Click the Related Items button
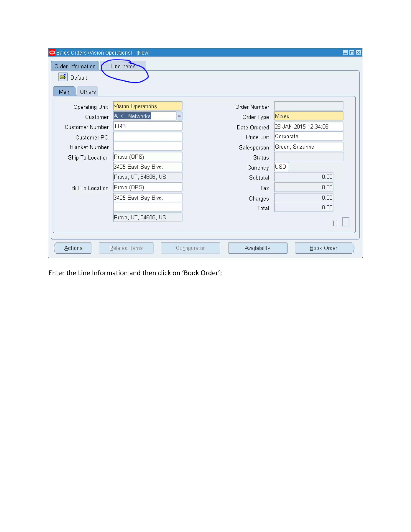The image size is (411, 532). point(126,248)
